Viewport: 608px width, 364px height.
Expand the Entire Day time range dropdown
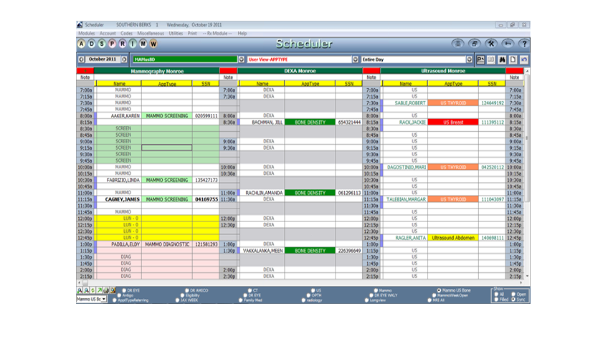(x=469, y=59)
